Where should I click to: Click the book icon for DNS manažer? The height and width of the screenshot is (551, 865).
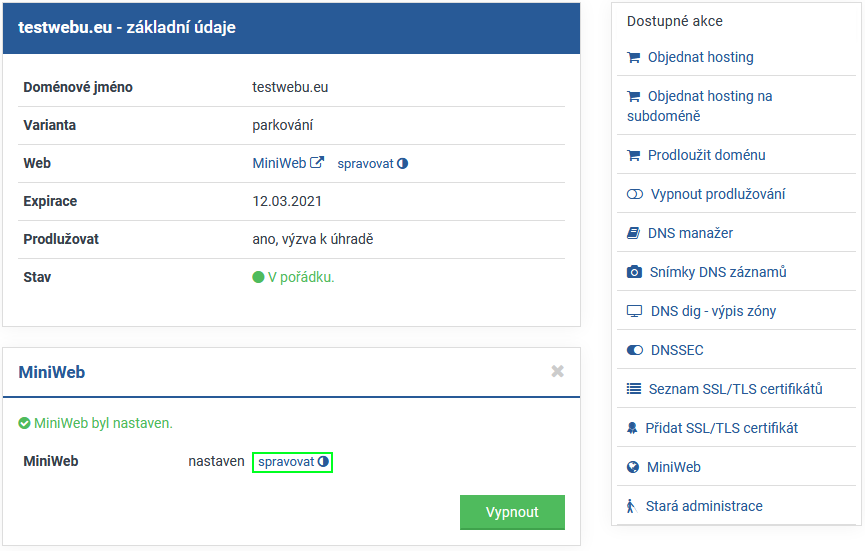pos(633,233)
